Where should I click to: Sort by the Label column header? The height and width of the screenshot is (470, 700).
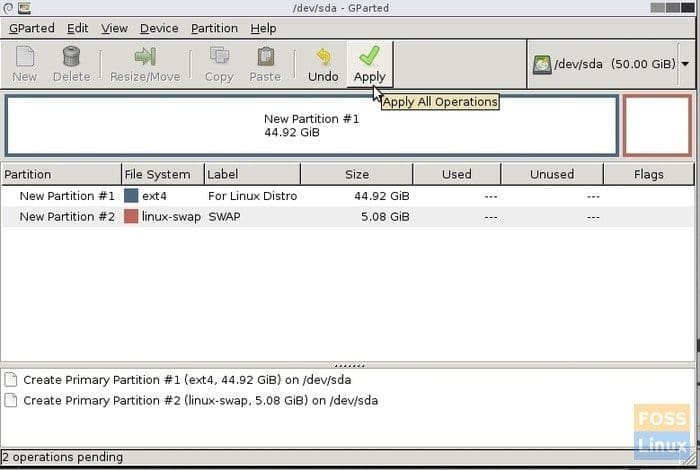253,174
